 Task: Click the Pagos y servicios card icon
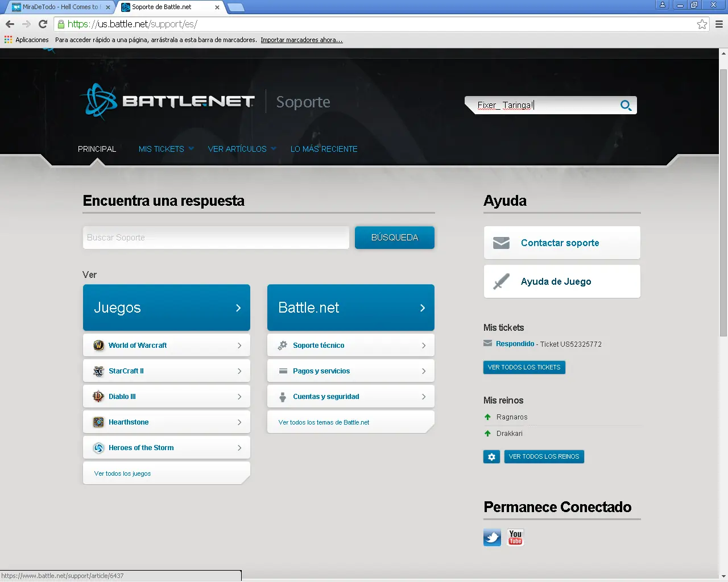click(283, 371)
